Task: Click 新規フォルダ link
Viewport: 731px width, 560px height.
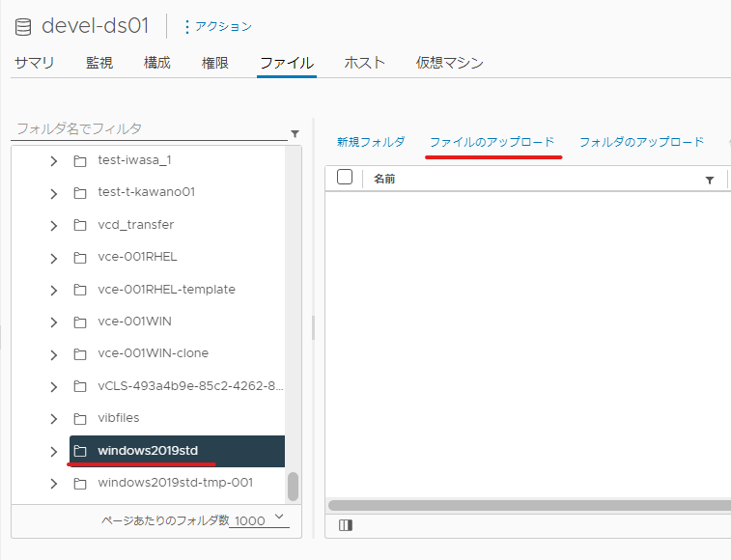Action: (371, 142)
